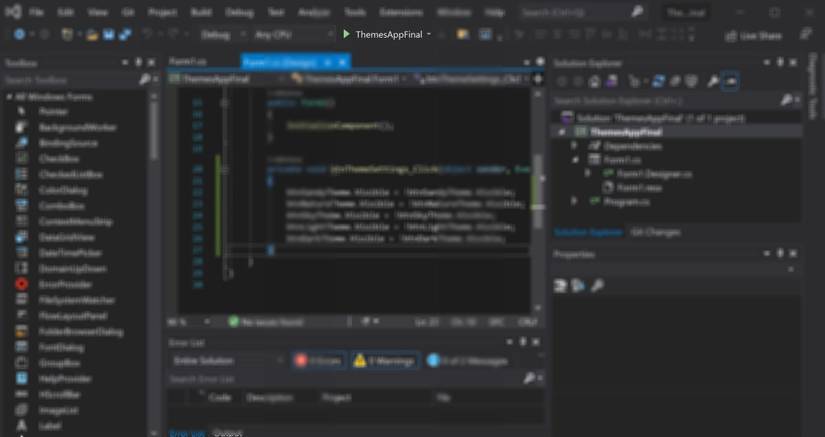
Task: Expand the Dependencies node in Solution Explorer
Action: 574,146
